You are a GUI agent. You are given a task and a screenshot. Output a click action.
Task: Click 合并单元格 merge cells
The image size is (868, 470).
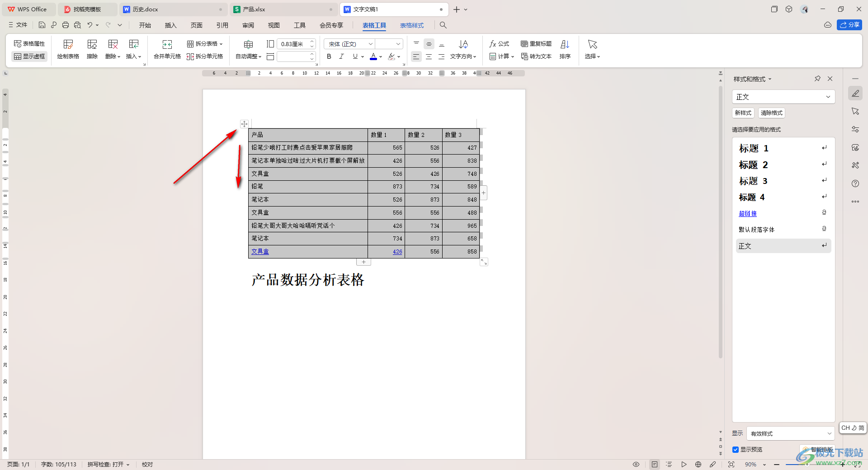[167, 49]
